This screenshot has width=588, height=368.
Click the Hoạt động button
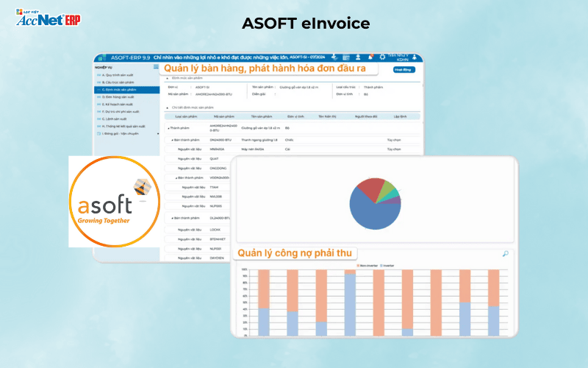point(404,70)
